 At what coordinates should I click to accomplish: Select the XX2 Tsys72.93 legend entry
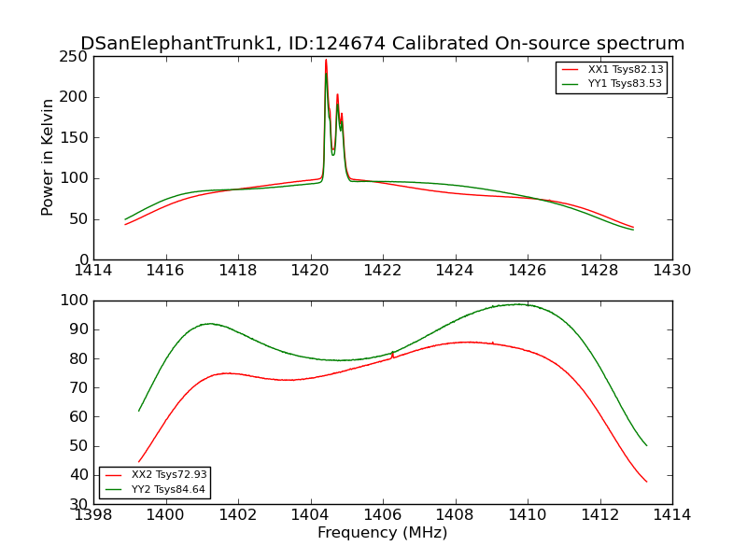[156, 475]
